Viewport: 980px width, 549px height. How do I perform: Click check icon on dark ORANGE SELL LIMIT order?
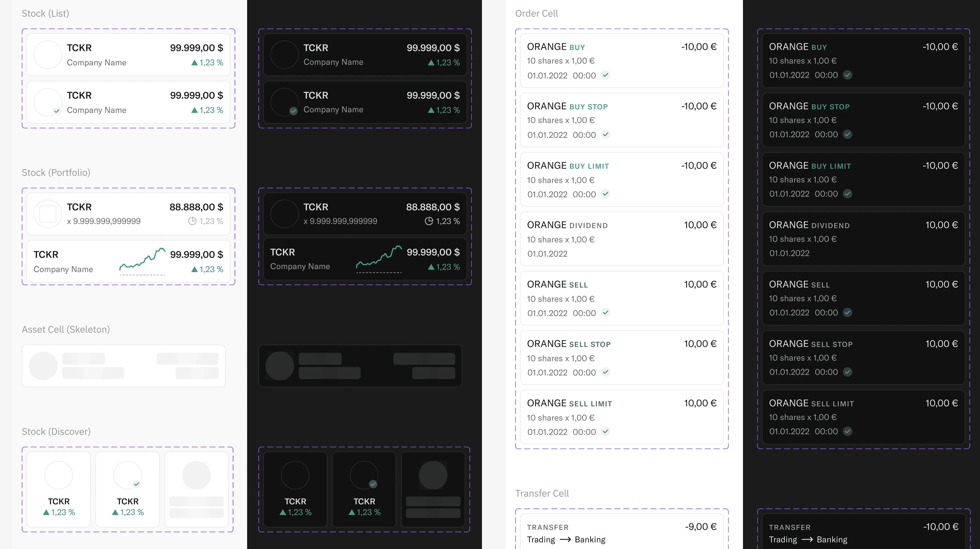[848, 431]
